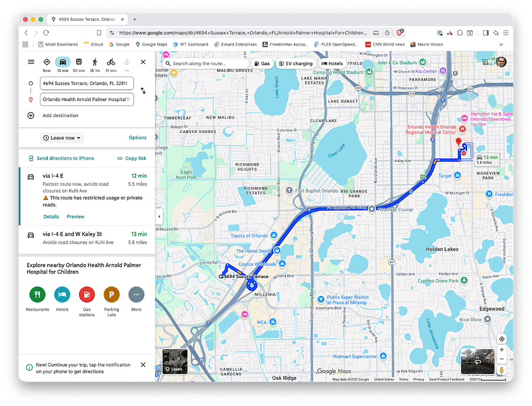Screen dimensions: 532x406
Task: Reload the current page
Action: [46, 33]
